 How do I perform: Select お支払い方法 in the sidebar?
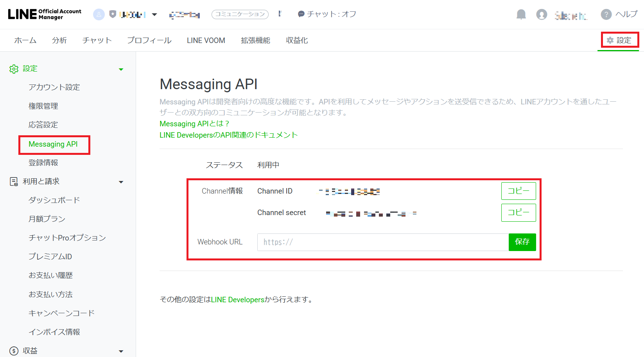(x=51, y=294)
